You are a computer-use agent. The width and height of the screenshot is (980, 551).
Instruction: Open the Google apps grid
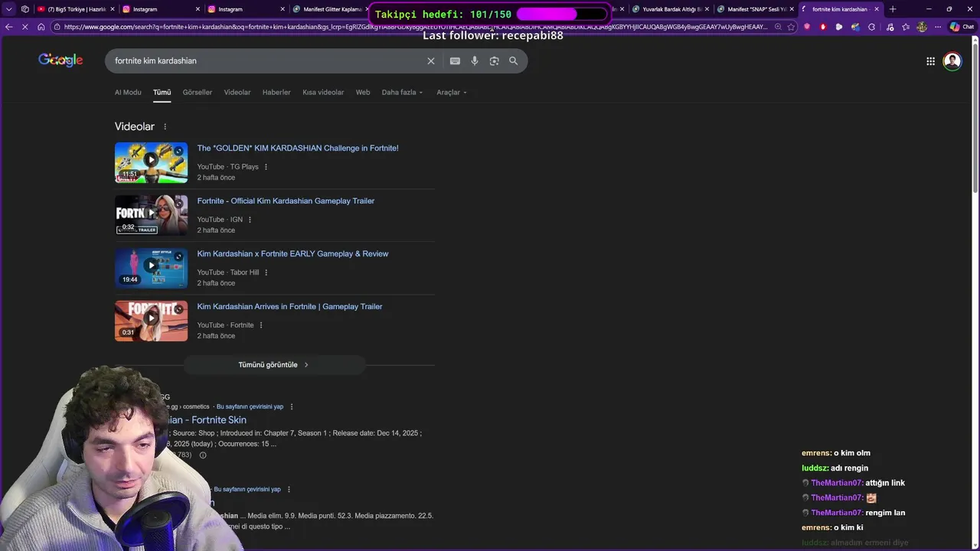(x=930, y=61)
